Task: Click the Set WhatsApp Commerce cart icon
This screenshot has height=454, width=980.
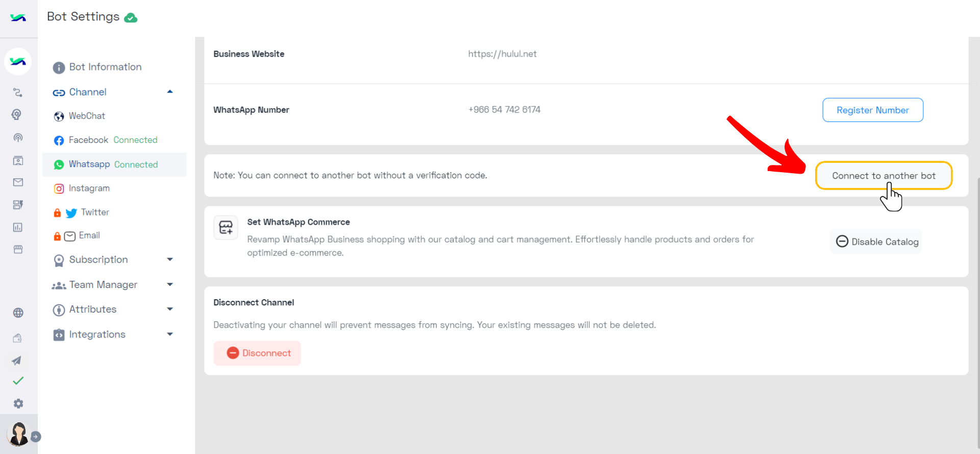Action: tap(226, 227)
